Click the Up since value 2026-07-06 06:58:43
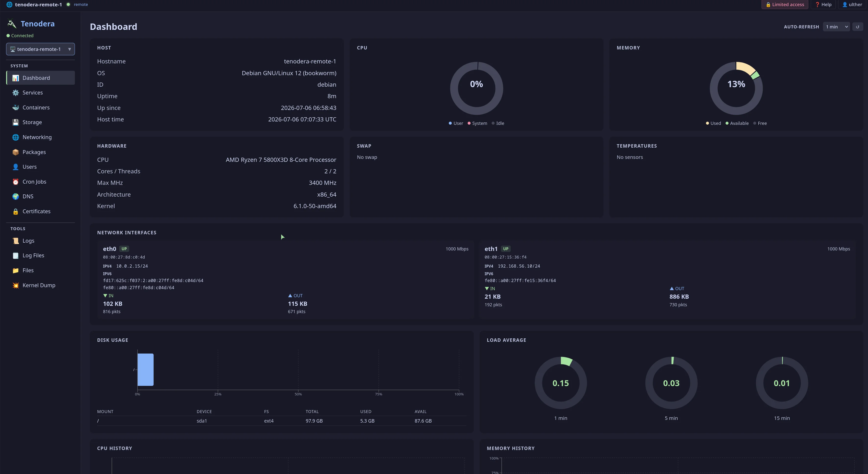 [x=308, y=108]
